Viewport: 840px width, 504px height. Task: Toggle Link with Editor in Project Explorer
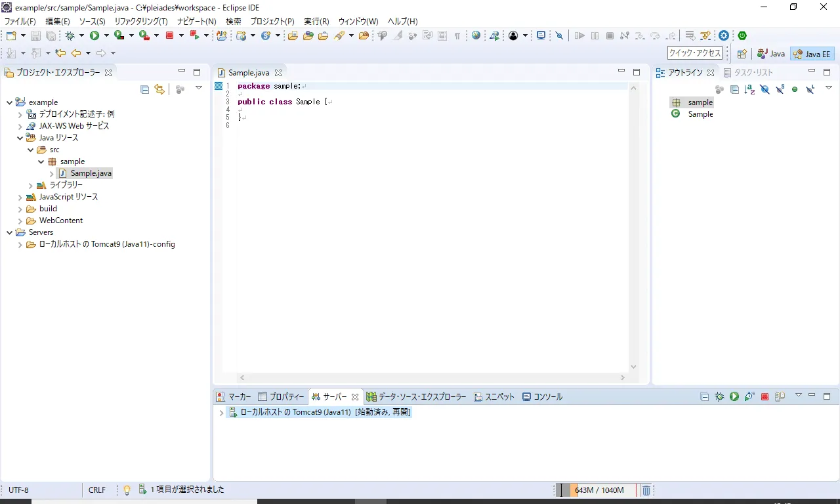(159, 89)
